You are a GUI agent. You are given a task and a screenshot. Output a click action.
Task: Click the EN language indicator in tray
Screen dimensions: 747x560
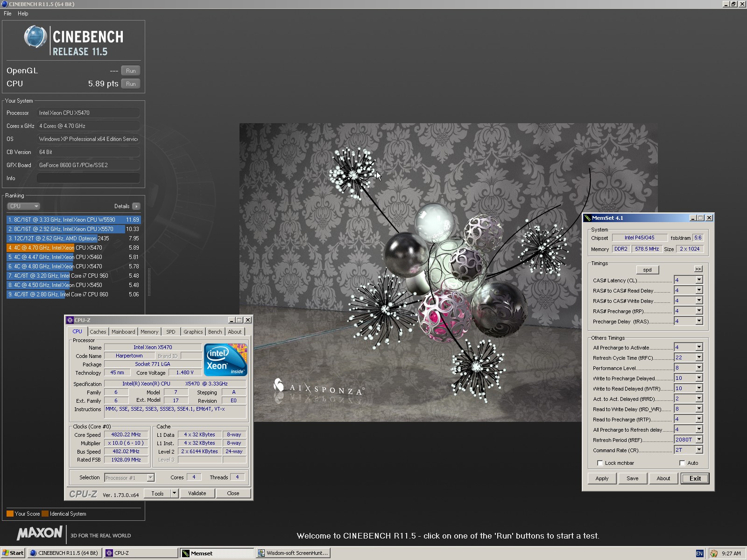699,553
